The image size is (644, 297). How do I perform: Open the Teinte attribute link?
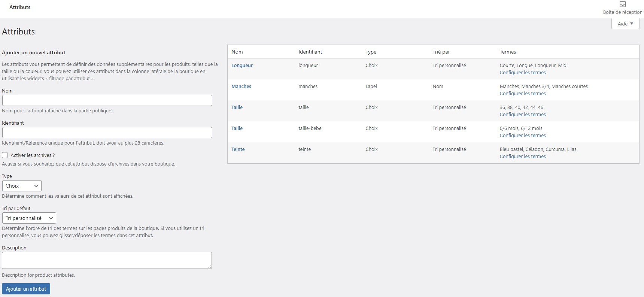click(x=238, y=149)
